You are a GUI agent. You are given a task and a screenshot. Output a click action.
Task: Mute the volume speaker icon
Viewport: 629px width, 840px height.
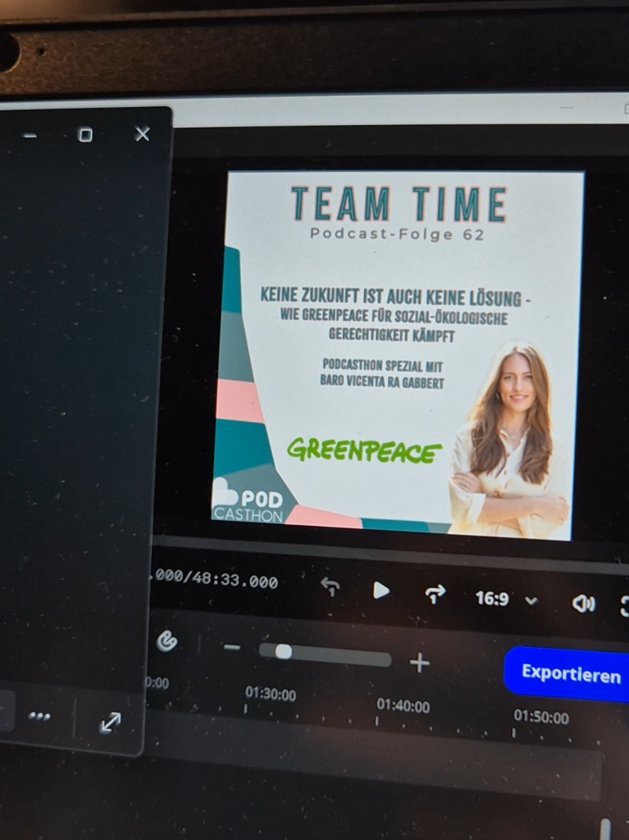pos(583,604)
